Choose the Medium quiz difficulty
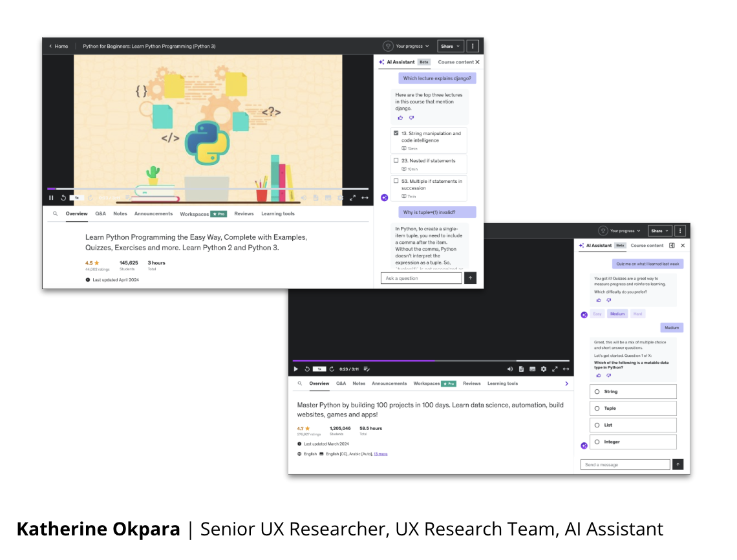 (x=617, y=314)
